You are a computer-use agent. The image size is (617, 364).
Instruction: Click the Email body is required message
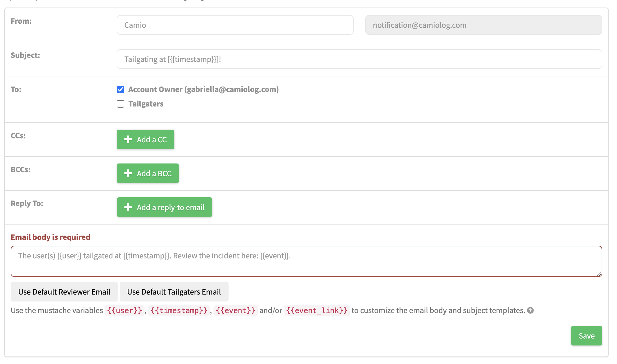pos(50,237)
